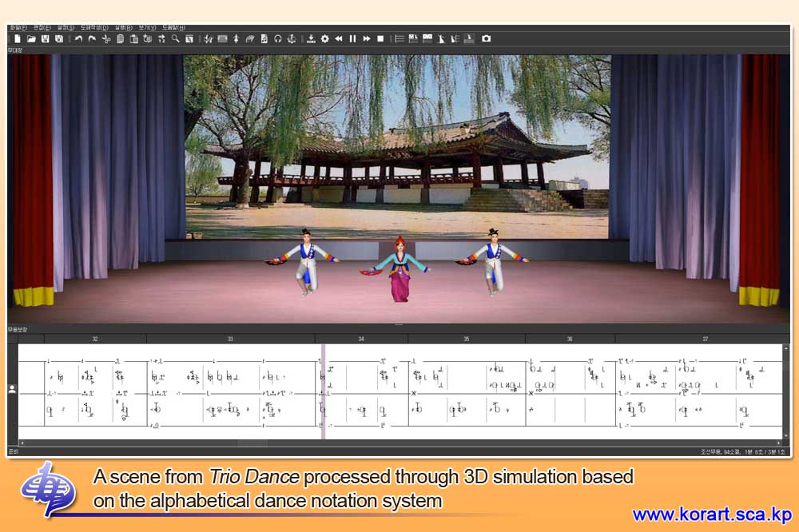Screen dimensions: 799x532
Task: Open the menu ending with (E)
Action: [42, 27]
